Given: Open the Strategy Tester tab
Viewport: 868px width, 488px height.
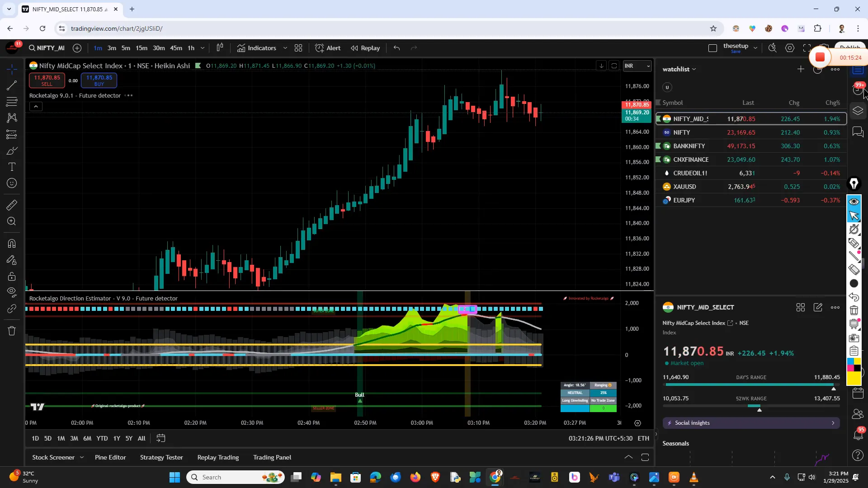Looking at the screenshot, I should [161, 457].
